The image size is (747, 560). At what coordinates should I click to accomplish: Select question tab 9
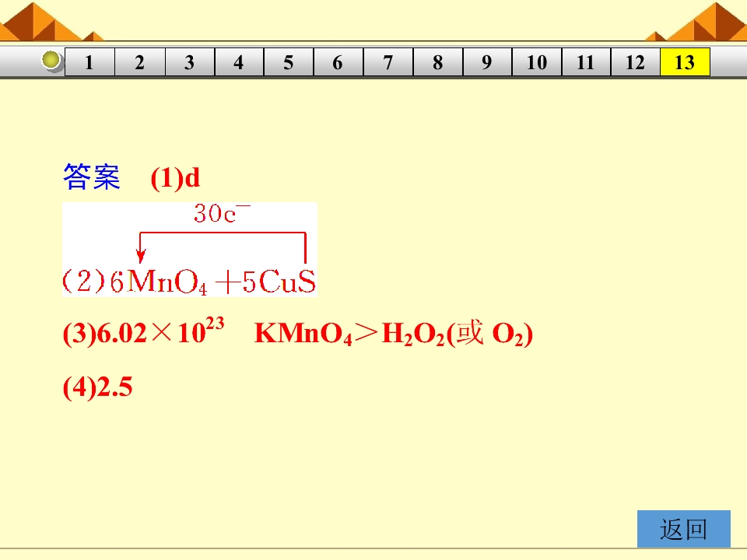(x=487, y=62)
